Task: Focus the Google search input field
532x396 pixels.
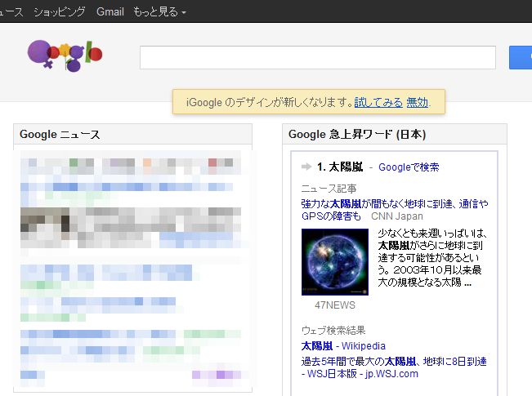Action: [x=318, y=58]
